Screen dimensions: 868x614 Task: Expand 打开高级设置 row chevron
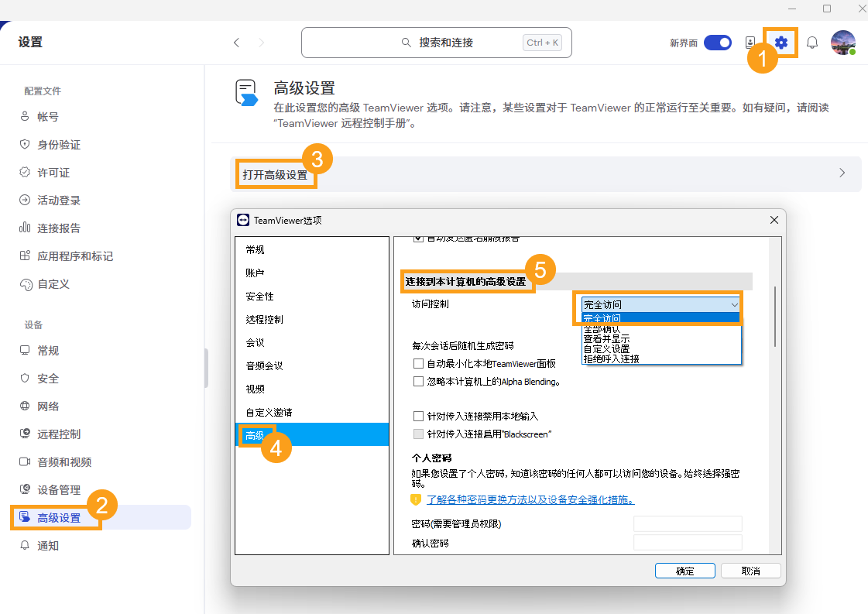tap(842, 173)
